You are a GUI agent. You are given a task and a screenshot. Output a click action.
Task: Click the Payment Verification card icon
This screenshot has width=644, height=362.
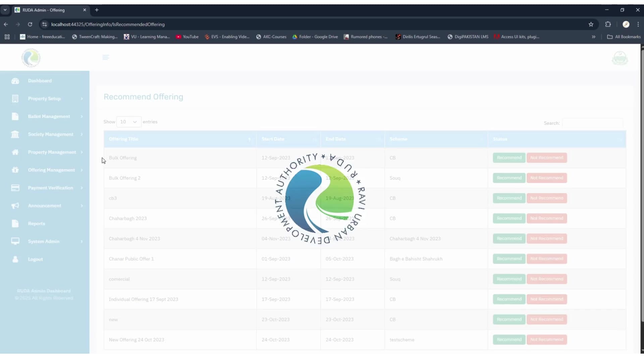point(15,188)
